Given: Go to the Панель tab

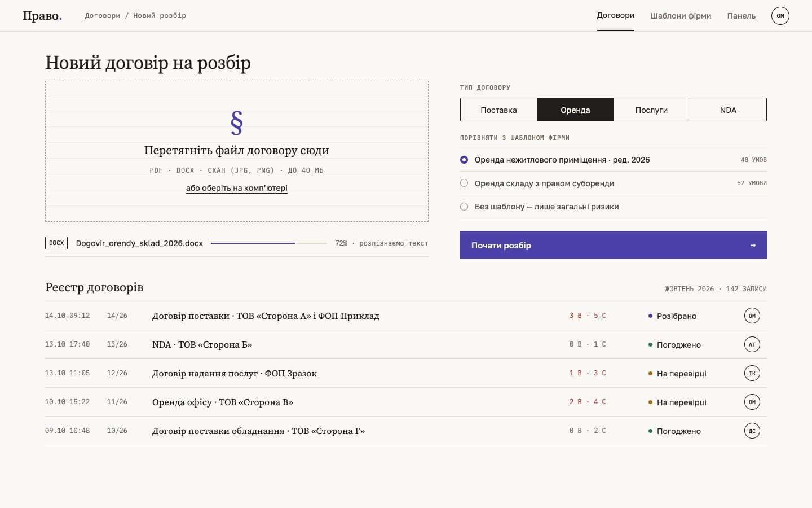Looking at the screenshot, I should (741, 16).
